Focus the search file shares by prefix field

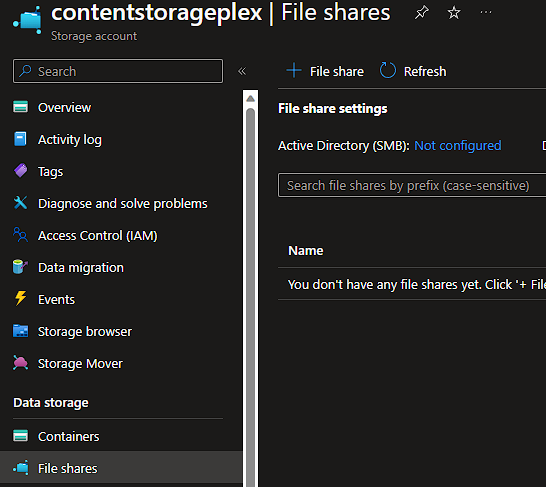(412, 185)
